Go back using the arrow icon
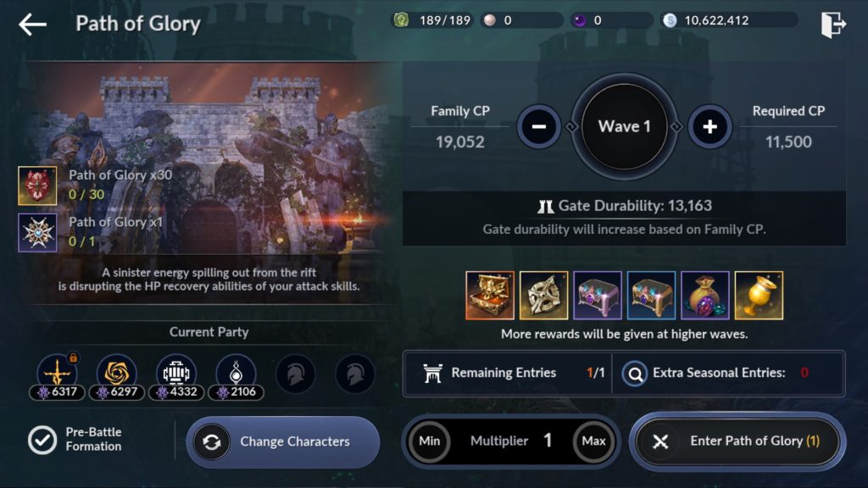 click(32, 25)
